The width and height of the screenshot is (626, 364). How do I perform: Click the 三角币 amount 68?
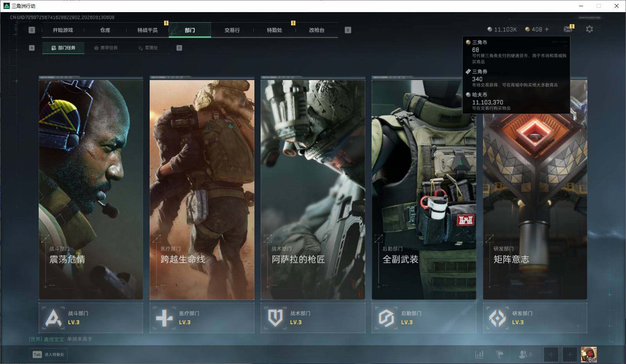click(476, 50)
